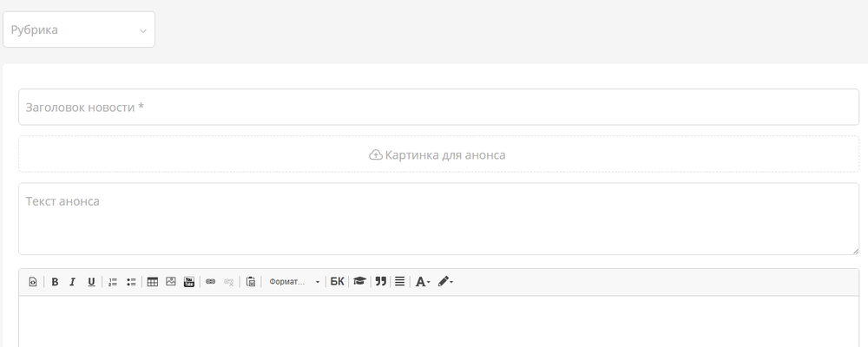The width and height of the screenshot is (868, 347).
Task: Click the remove link icon
Action: tap(228, 282)
